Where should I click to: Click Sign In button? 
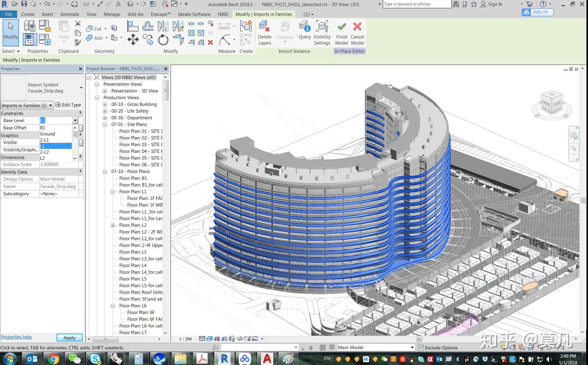(x=491, y=4)
